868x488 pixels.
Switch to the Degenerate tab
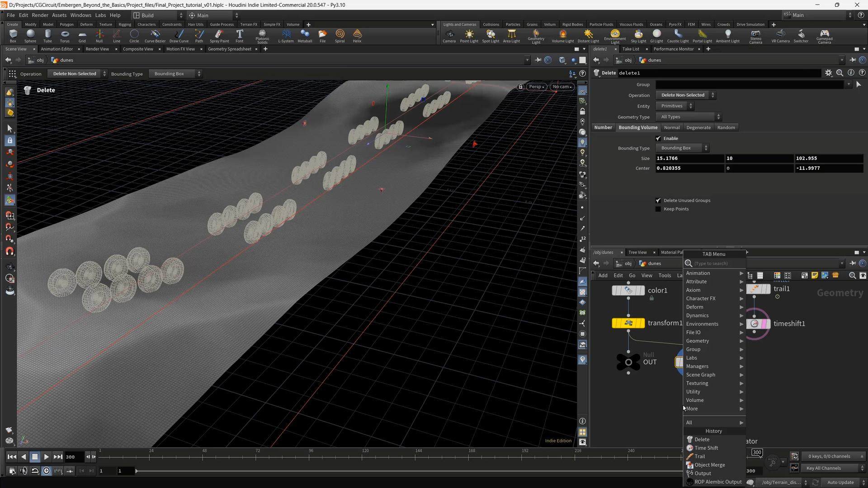coord(698,127)
